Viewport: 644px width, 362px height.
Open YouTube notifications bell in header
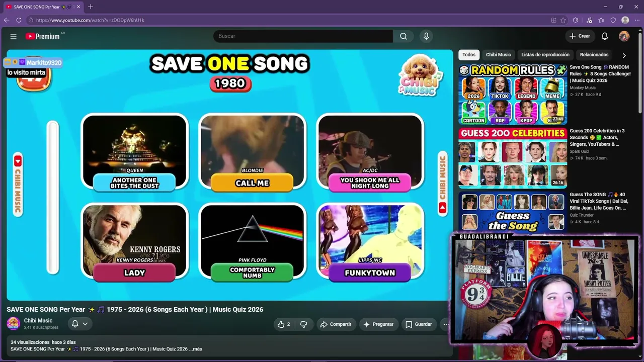tap(605, 36)
